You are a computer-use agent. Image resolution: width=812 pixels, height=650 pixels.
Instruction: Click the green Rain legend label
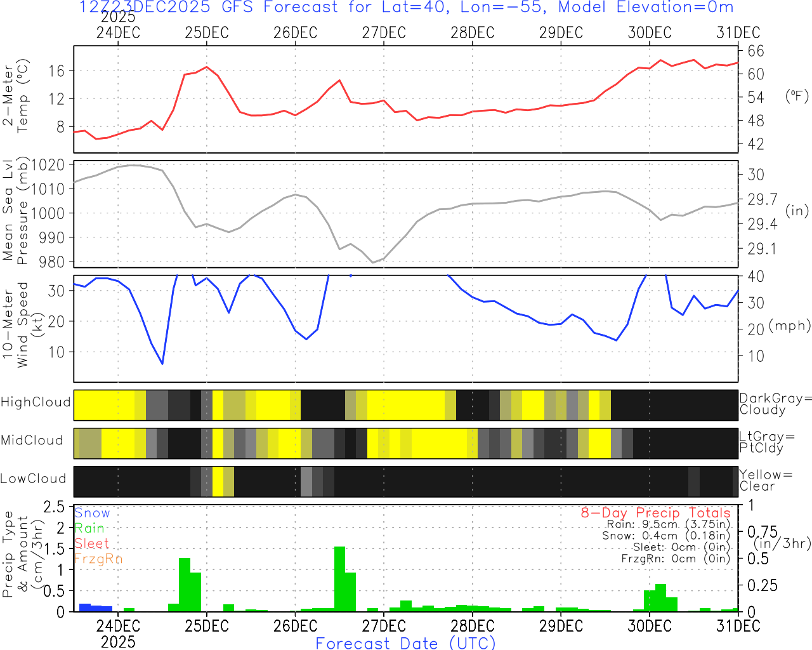click(x=89, y=528)
